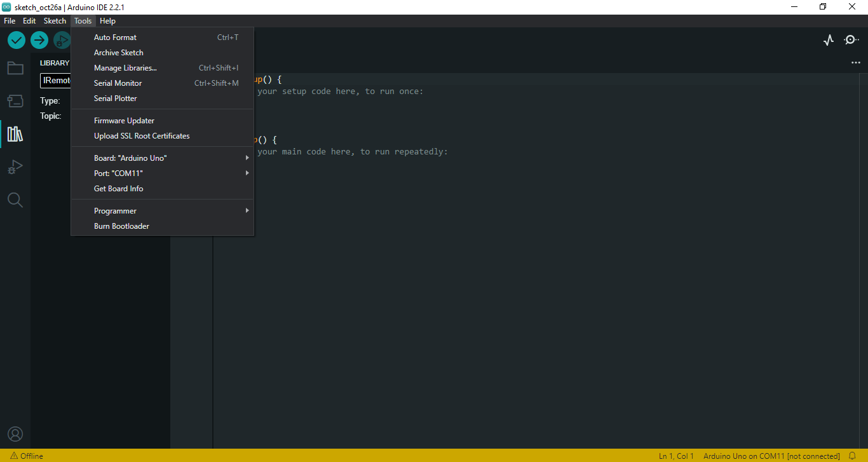
Task: Select Manage Libraries from Tools menu
Action: coord(125,67)
